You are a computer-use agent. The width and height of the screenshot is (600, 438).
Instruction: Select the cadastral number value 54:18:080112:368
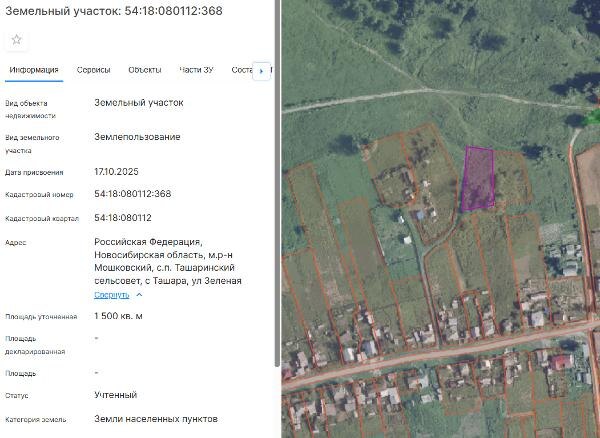click(133, 194)
